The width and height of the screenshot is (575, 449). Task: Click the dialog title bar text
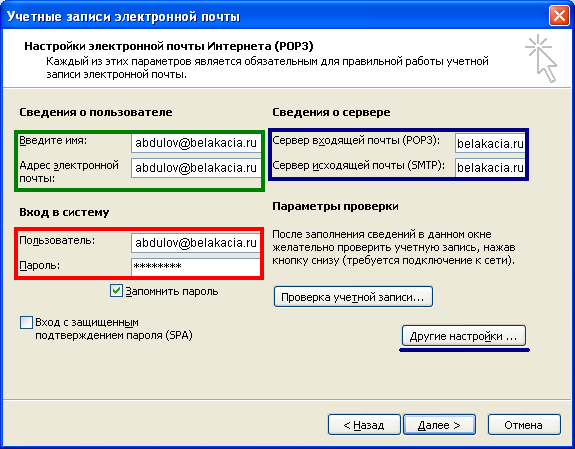point(123,17)
